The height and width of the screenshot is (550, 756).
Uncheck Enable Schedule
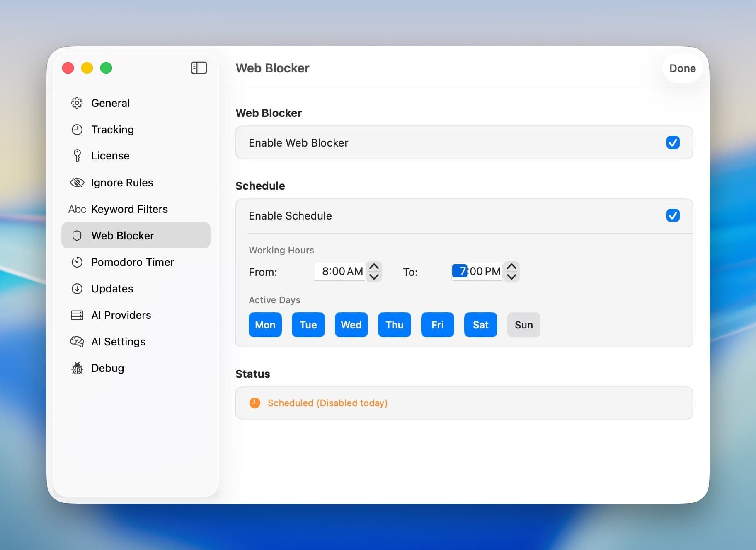[x=673, y=215]
